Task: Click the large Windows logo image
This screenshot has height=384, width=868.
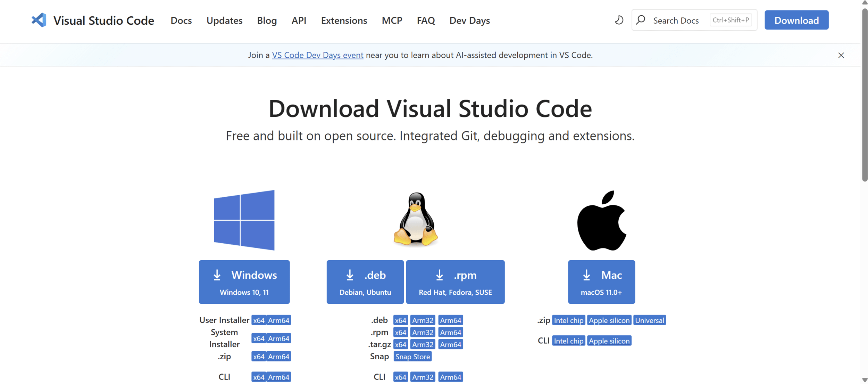Action: [244, 220]
